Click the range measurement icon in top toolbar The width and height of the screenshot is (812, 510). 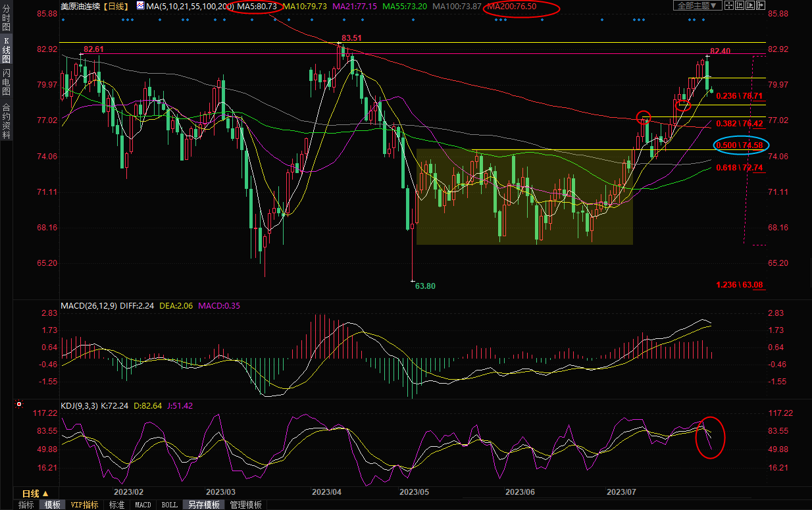[x=740, y=5]
